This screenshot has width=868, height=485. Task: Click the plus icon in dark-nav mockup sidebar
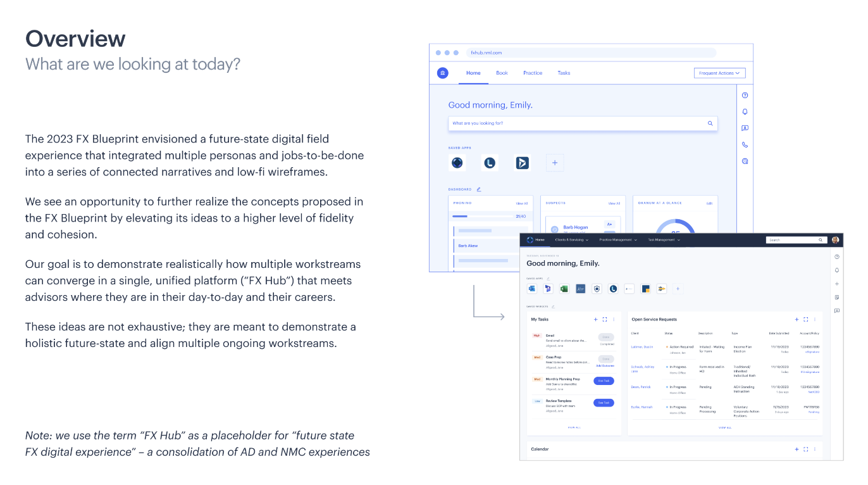[x=836, y=284]
